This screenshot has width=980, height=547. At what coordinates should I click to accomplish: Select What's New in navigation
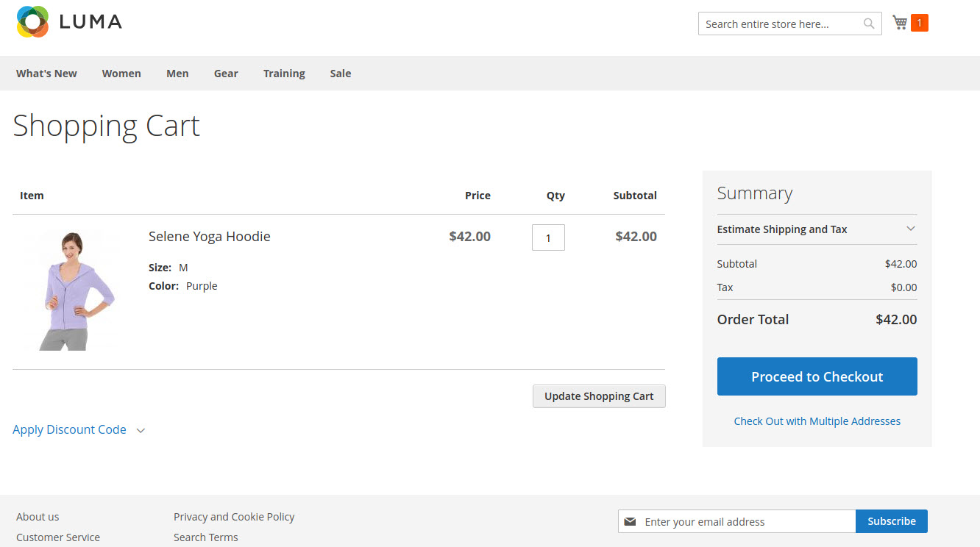pyautogui.click(x=46, y=74)
